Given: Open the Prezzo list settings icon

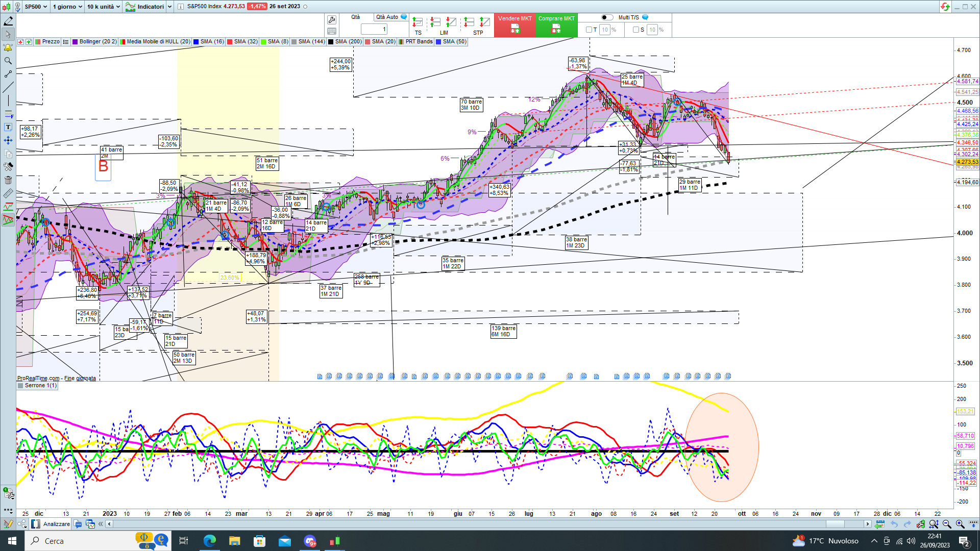Looking at the screenshot, I should pyautogui.click(x=65, y=42).
